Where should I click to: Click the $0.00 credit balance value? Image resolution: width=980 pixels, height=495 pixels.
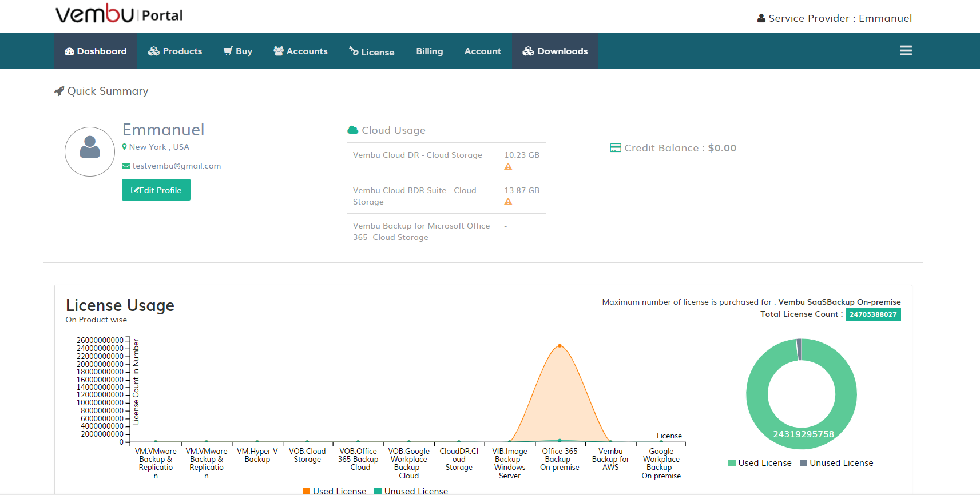pyautogui.click(x=722, y=148)
